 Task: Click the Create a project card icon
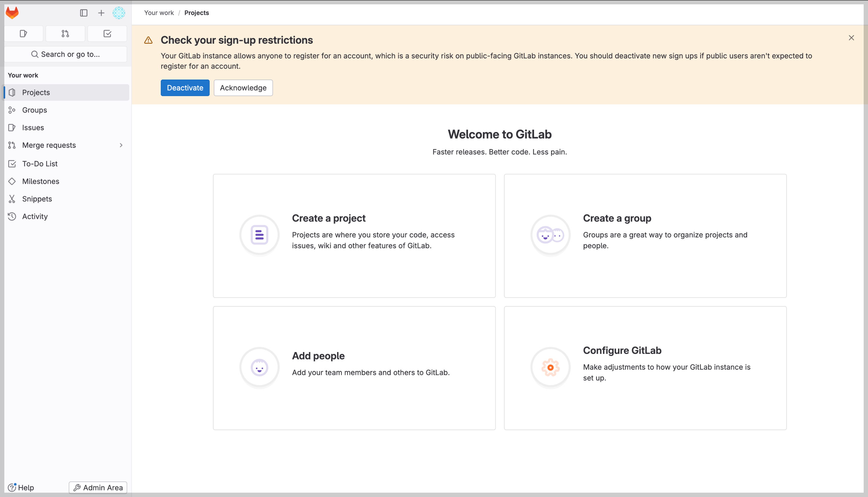260,235
